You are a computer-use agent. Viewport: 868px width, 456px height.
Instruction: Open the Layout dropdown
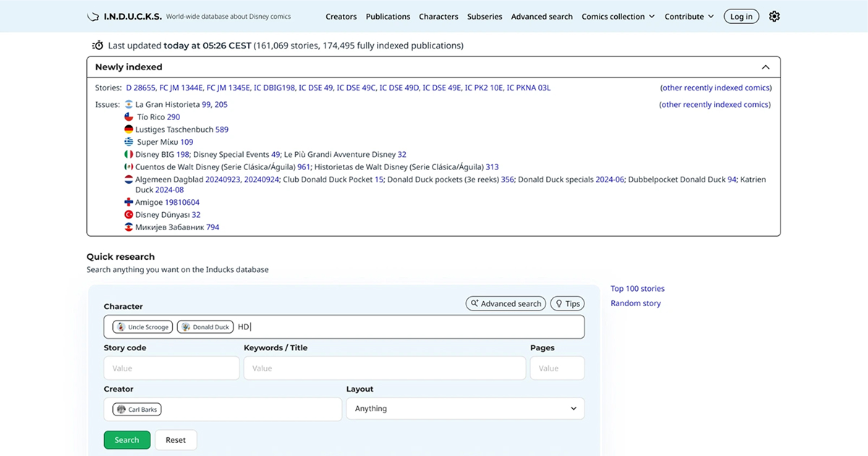click(465, 409)
